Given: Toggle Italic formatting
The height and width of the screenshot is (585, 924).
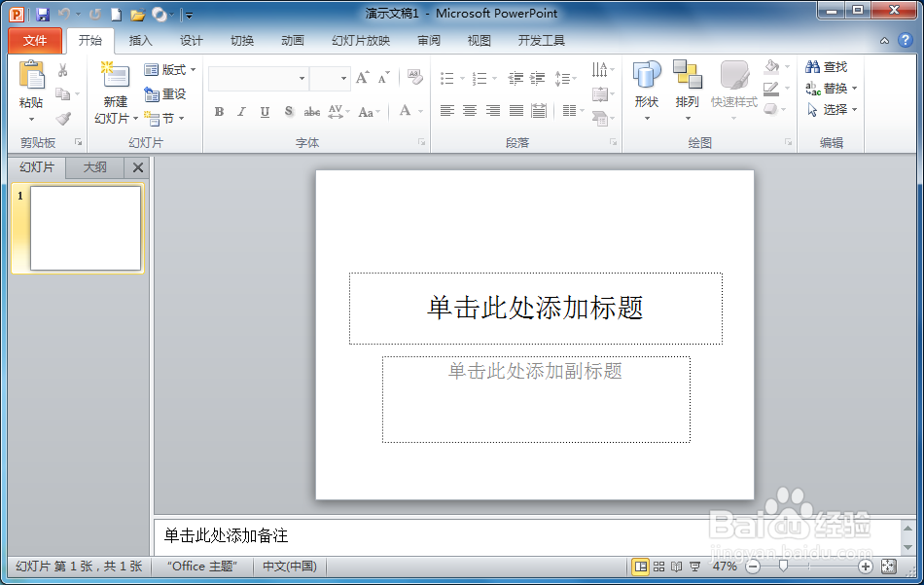Looking at the screenshot, I should point(241,112).
